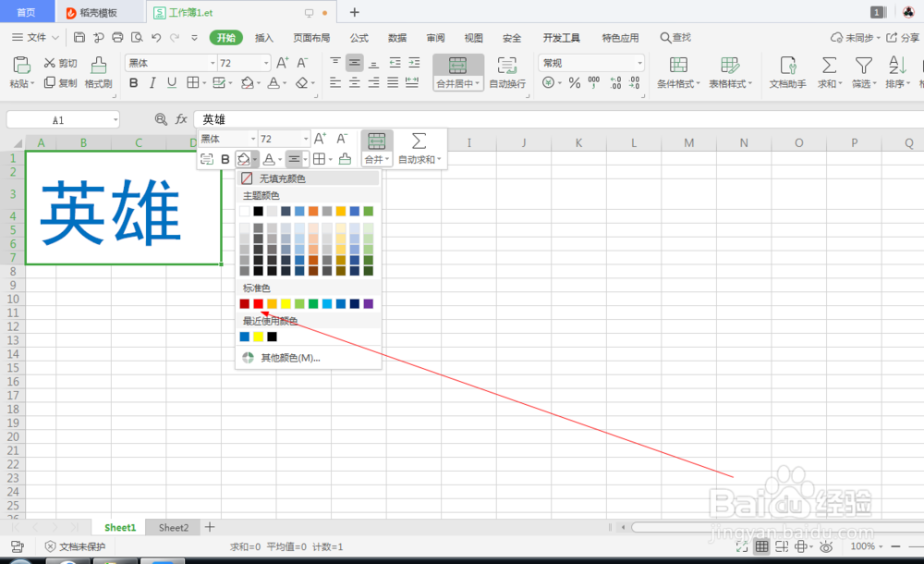Image resolution: width=924 pixels, height=564 pixels.
Task: Choose No Fill (无填充颜色)
Action: click(x=308, y=178)
